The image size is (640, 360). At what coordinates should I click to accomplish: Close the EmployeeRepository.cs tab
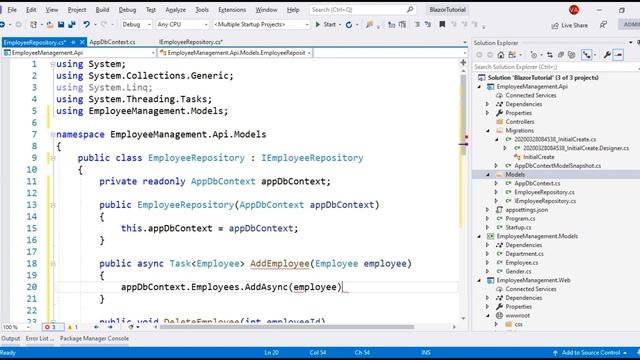coord(82,42)
